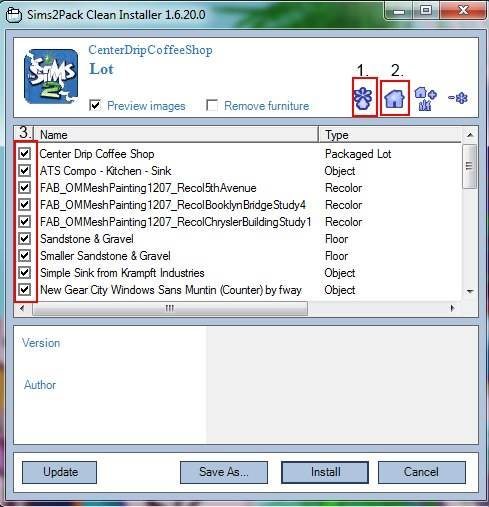The height and width of the screenshot is (507, 489).
Task: Click the minus-flower toolbar icon
Action: click(458, 98)
